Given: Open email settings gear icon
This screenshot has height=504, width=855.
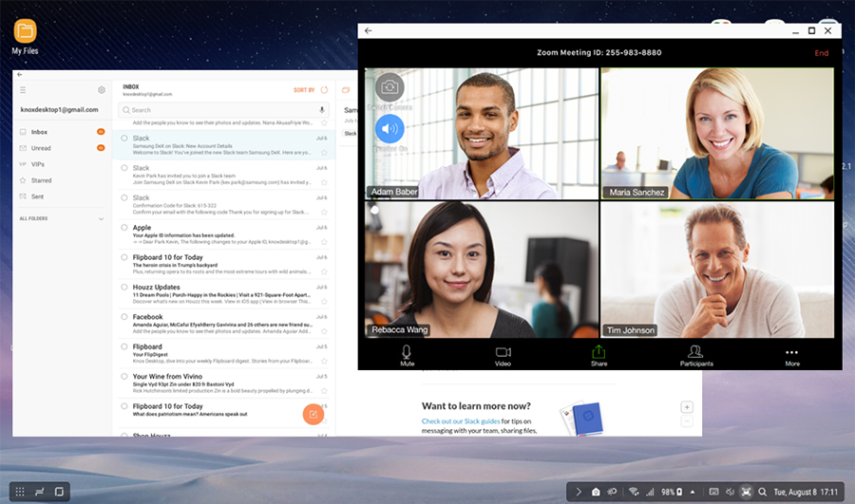Looking at the screenshot, I should pos(102,90).
